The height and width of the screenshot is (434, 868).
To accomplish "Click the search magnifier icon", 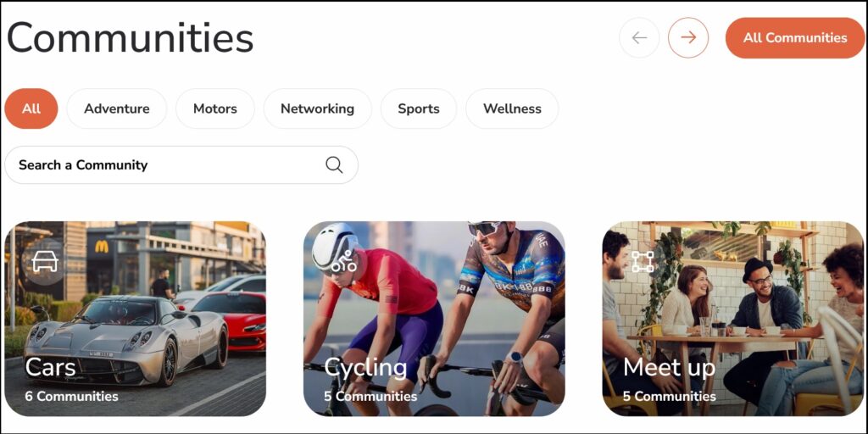I will [x=334, y=165].
